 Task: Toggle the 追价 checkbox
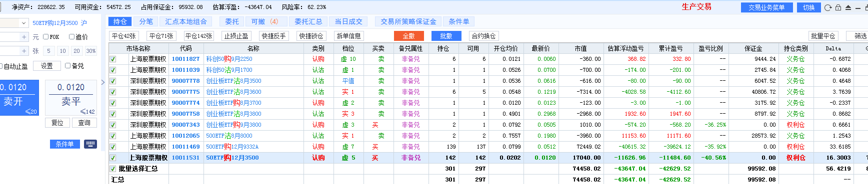coord(71,37)
